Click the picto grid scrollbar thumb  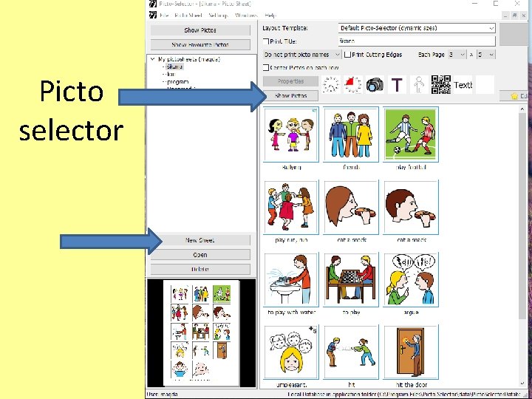point(522,216)
